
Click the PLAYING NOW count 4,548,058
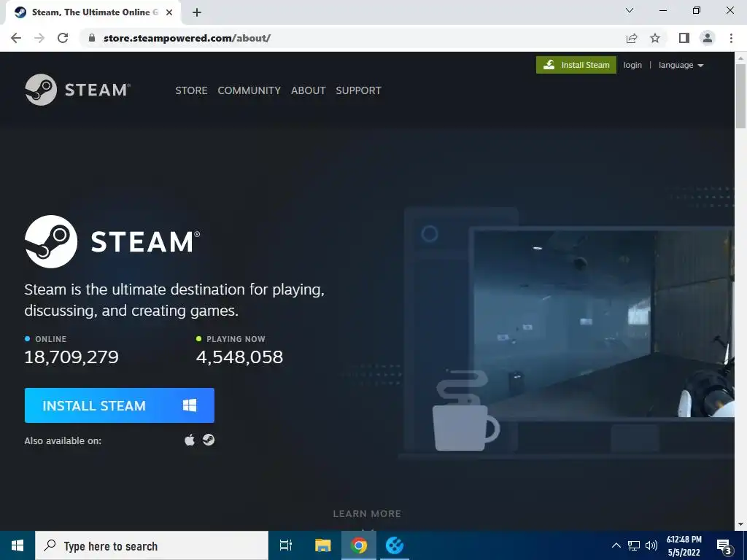point(239,357)
